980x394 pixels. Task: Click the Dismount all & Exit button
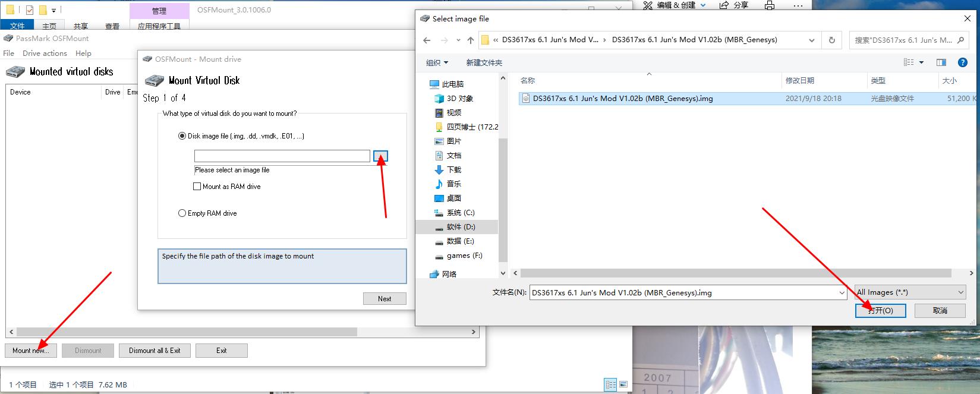coord(155,351)
